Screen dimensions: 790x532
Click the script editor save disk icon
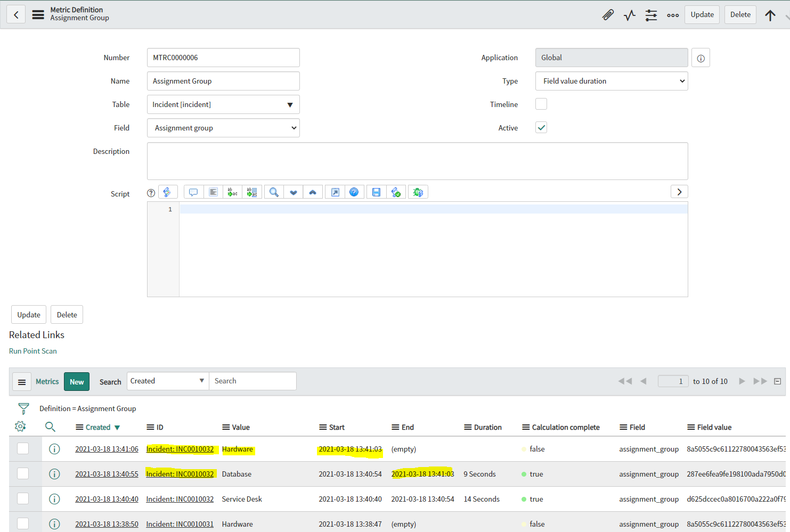tap(376, 192)
